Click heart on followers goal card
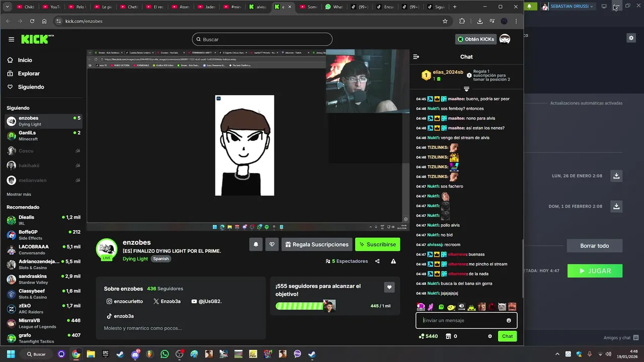 (389, 287)
